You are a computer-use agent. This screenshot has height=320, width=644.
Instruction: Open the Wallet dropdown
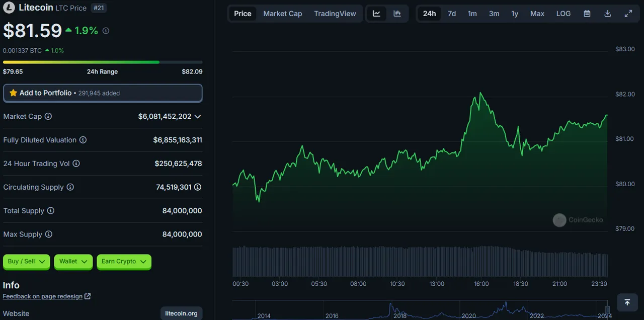(73, 262)
